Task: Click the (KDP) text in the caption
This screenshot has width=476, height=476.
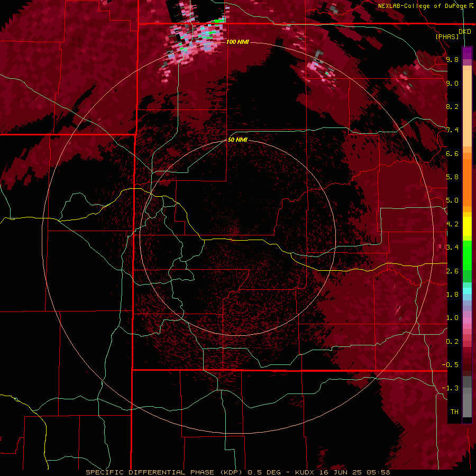Action: (x=231, y=472)
